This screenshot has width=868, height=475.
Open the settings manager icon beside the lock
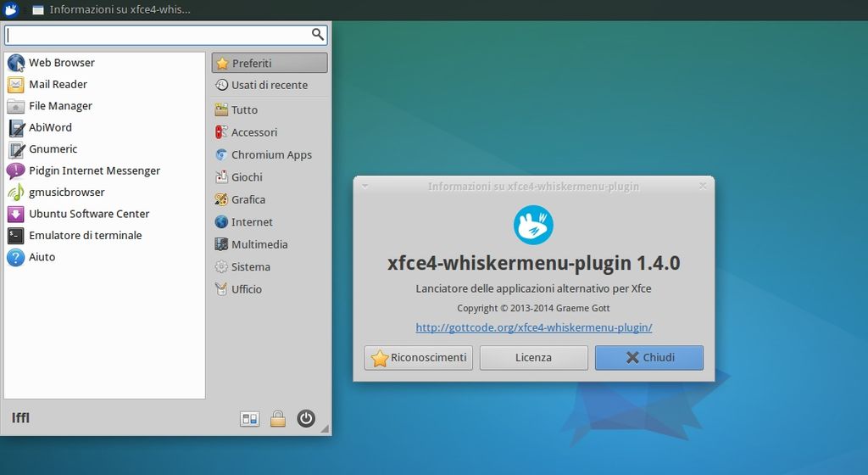(x=250, y=419)
